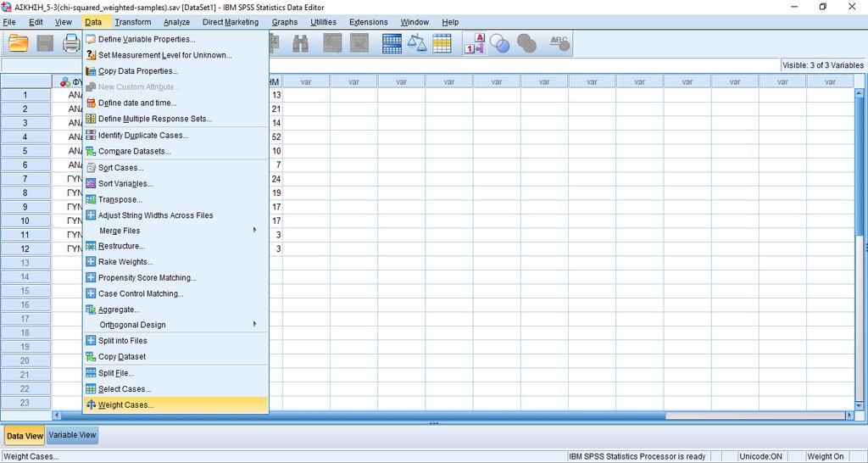Image resolution: width=868 pixels, height=463 pixels.
Task: Click the Find binoculars toolbar icon
Action: [300, 43]
